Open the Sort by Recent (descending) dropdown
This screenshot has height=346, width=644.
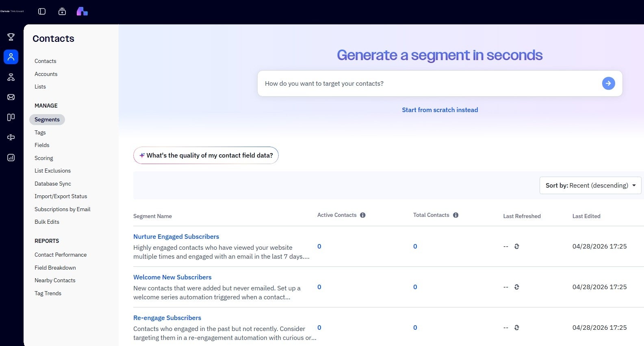590,185
